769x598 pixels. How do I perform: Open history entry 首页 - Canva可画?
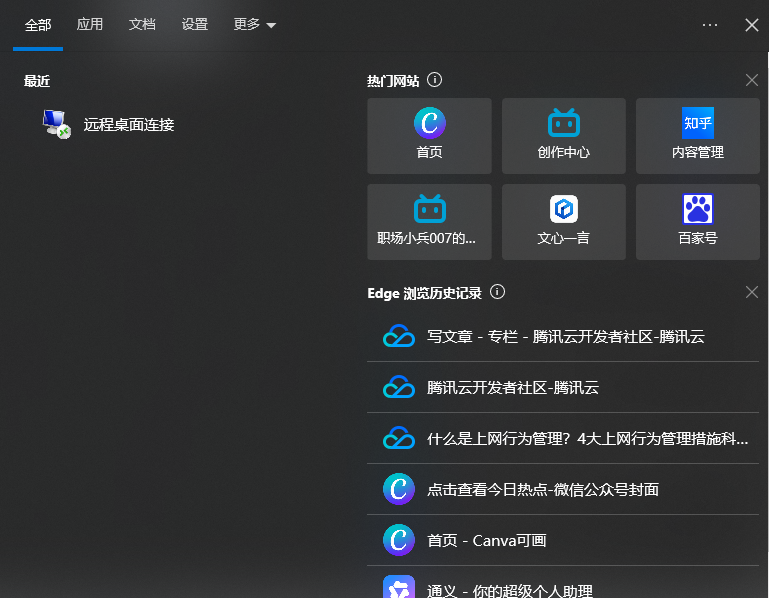pos(563,540)
